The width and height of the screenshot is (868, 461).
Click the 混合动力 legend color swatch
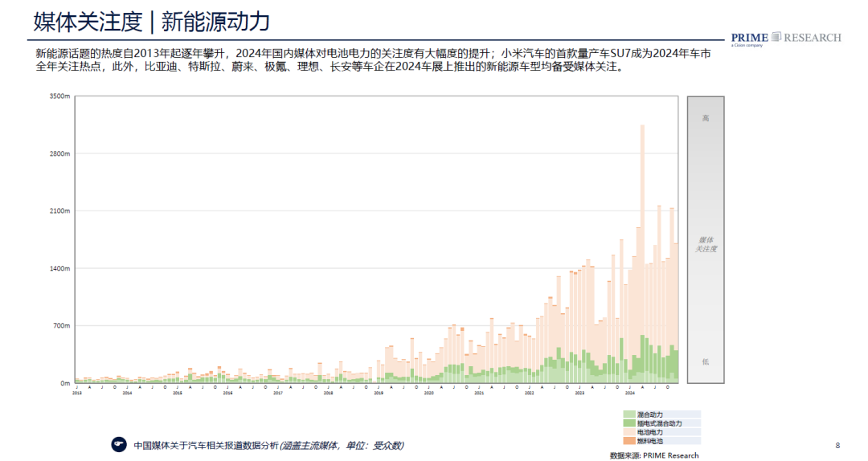coord(628,414)
